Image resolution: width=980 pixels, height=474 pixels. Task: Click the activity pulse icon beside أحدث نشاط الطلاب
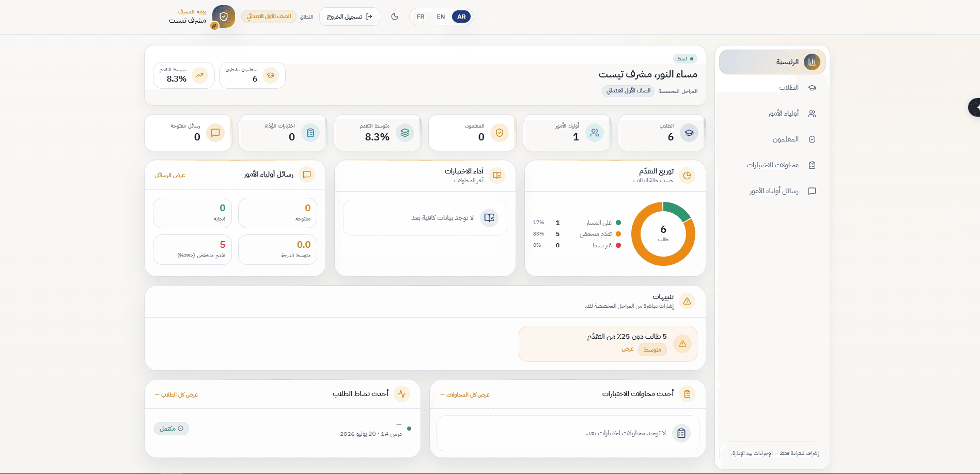point(402,394)
